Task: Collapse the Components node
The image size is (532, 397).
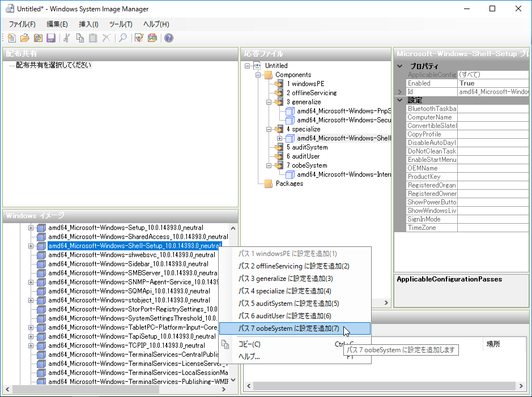Action: tap(258, 75)
